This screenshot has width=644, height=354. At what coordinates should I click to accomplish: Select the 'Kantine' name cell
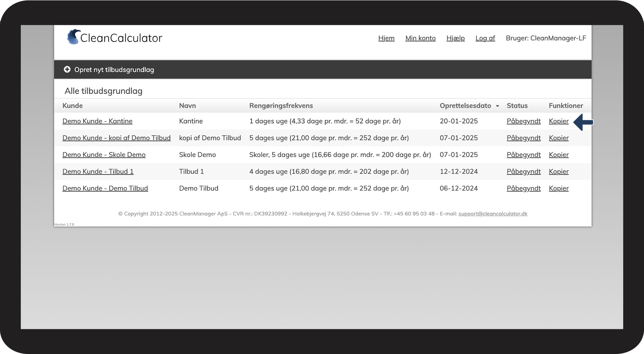pyautogui.click(x=191, y=121)
